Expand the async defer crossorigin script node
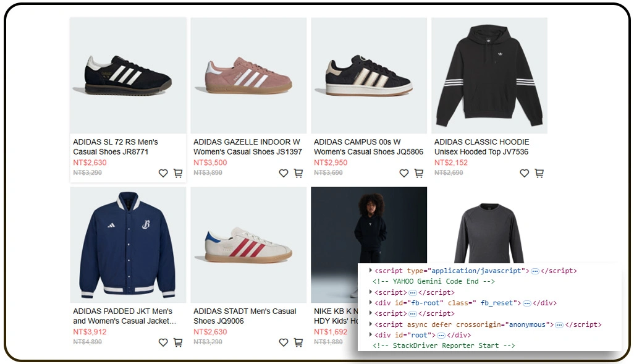This screenshot has height=364, width=634. pyautogui.click(x=371, y=324)
